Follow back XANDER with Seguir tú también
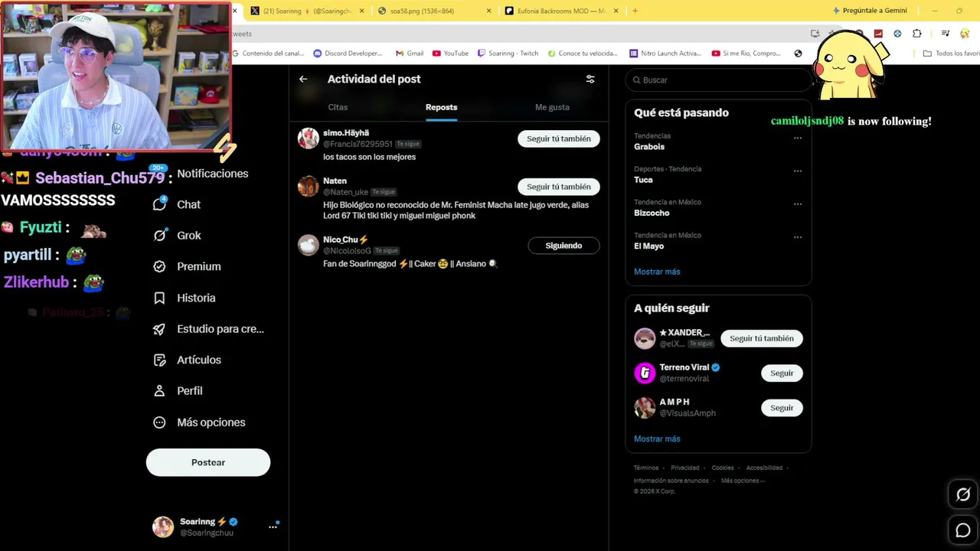The width and height of the screenshot is (980, 551). 762,338
